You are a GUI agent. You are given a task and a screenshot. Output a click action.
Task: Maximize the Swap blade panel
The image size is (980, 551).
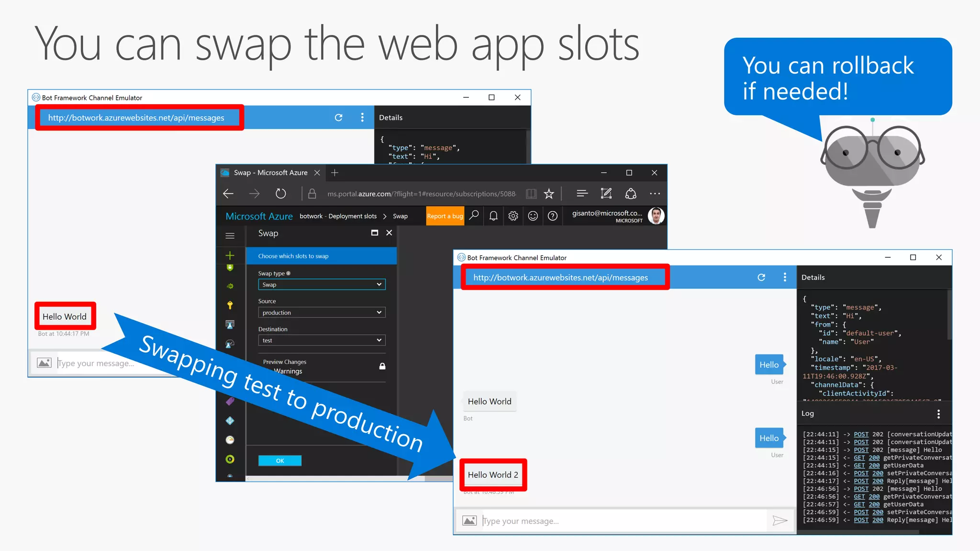point(375,233)
